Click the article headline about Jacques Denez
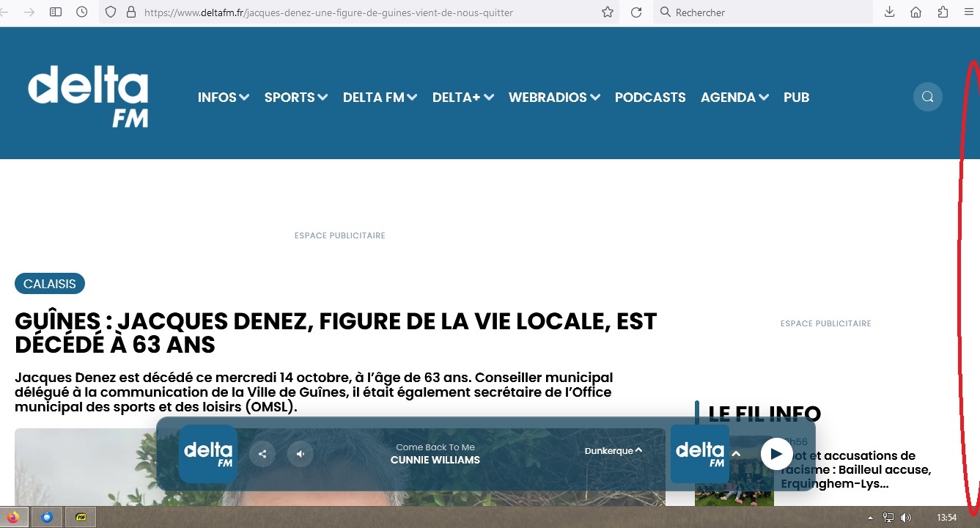The image size is (980, 528). (x=336, y=333)
